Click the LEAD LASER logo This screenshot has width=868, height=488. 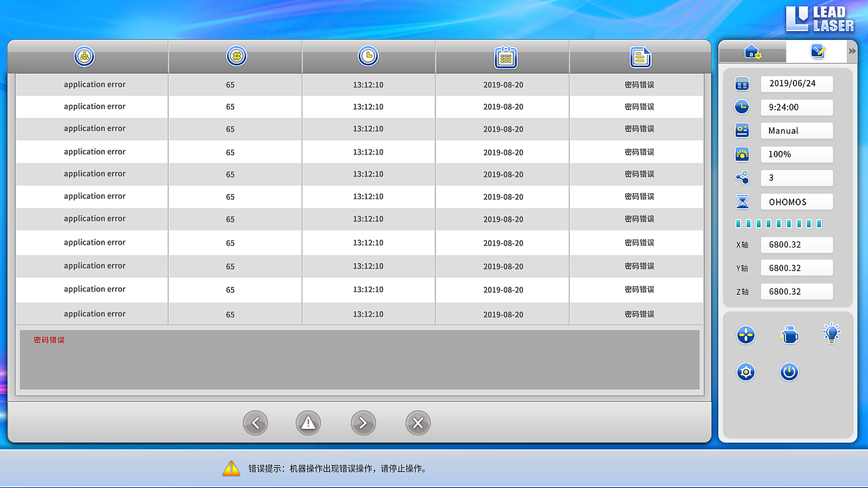pos(820,19)
